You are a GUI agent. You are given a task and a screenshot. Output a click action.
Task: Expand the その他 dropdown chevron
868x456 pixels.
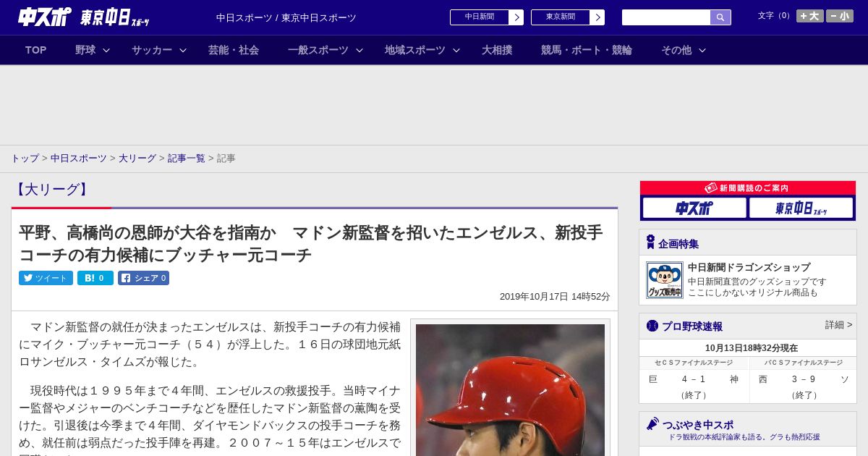coord(702,50)
